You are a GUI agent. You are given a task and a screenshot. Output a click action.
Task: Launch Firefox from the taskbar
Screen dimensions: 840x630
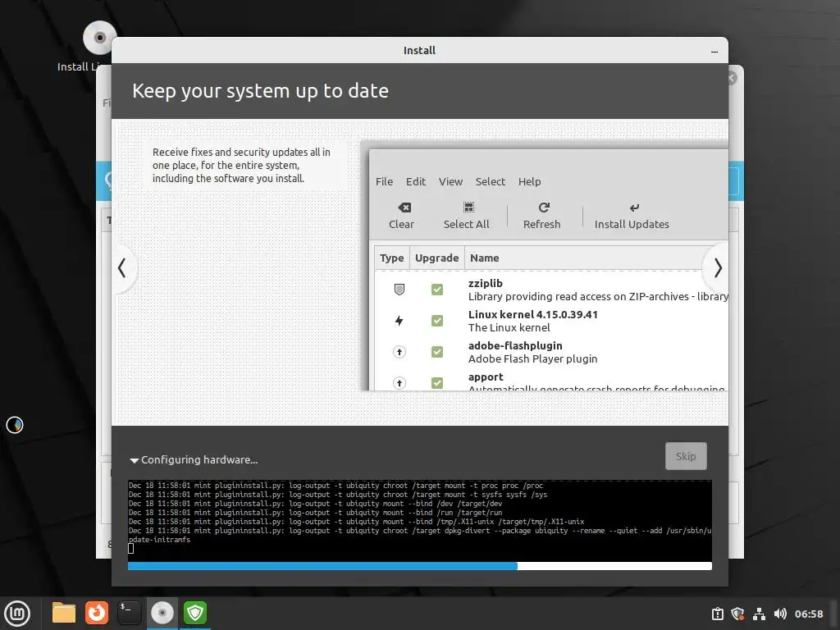click(97, 613)
